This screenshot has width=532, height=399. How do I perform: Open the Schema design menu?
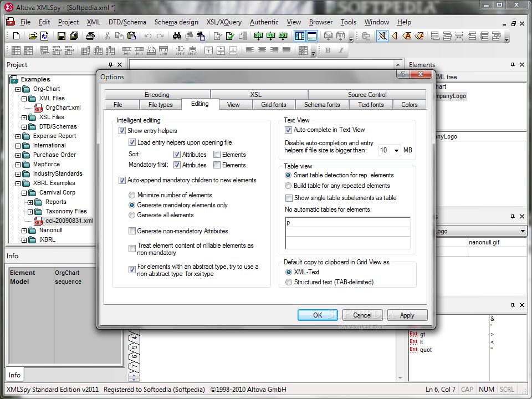click(x=176, y=22)
